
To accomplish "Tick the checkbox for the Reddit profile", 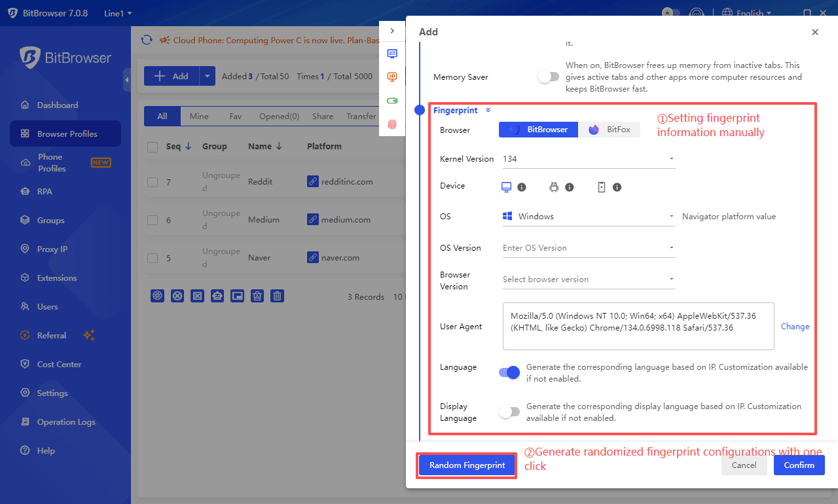I will pyautogui.click(x=153, y=182).
